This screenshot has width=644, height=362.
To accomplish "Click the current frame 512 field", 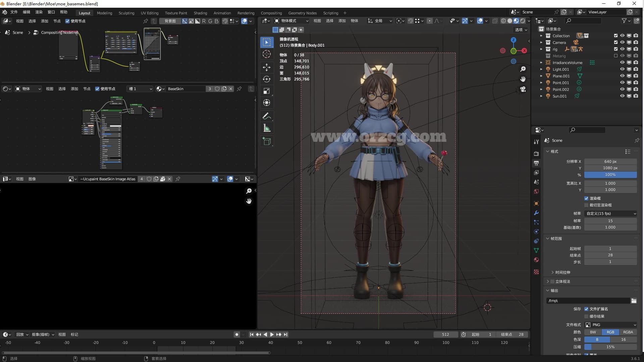I will point(445,335).
